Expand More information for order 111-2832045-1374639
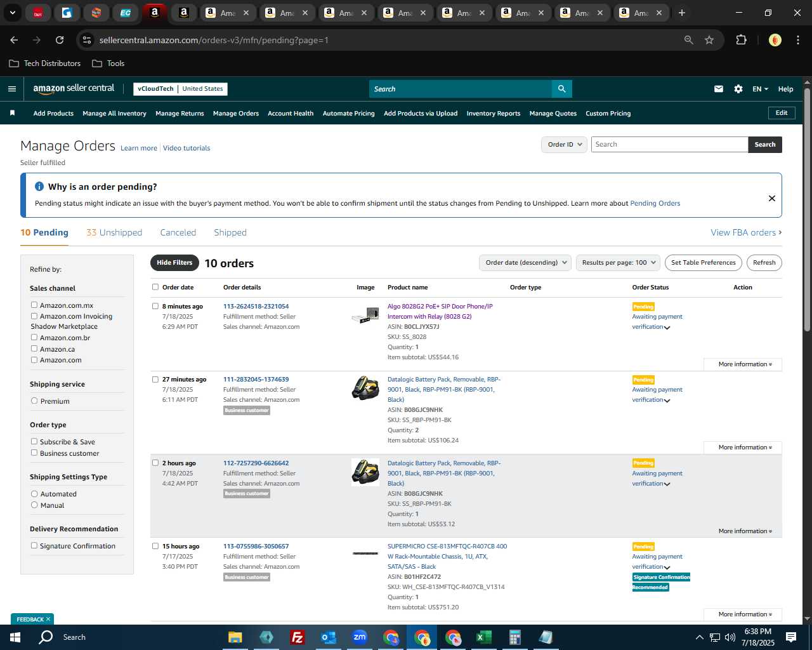 tap(743, 448)
